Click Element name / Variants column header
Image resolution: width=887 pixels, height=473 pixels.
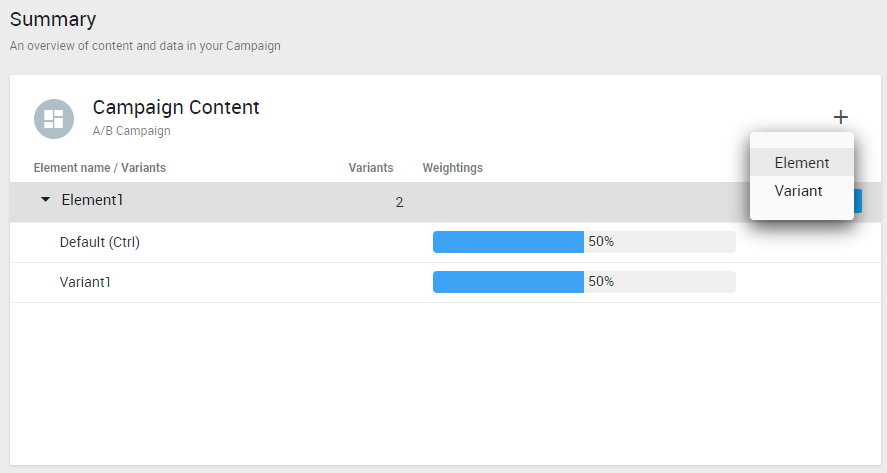(x=99, y=168)
